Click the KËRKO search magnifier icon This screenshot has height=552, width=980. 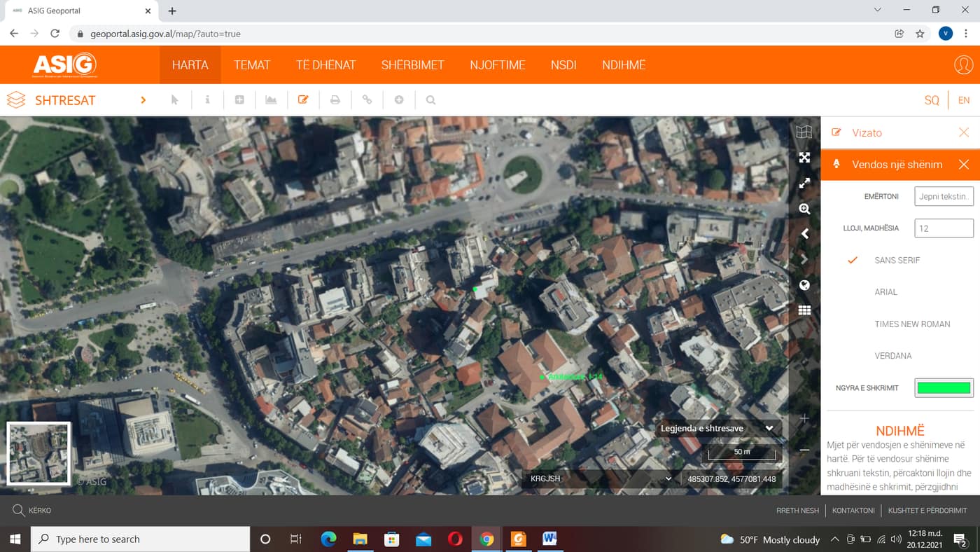point(18,511)
